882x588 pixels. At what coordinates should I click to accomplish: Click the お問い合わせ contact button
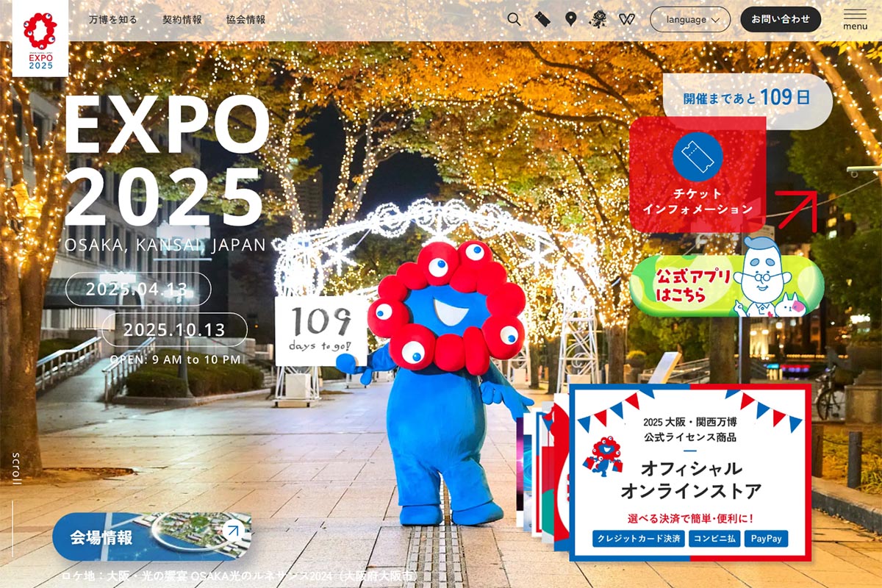coord(780,20)
